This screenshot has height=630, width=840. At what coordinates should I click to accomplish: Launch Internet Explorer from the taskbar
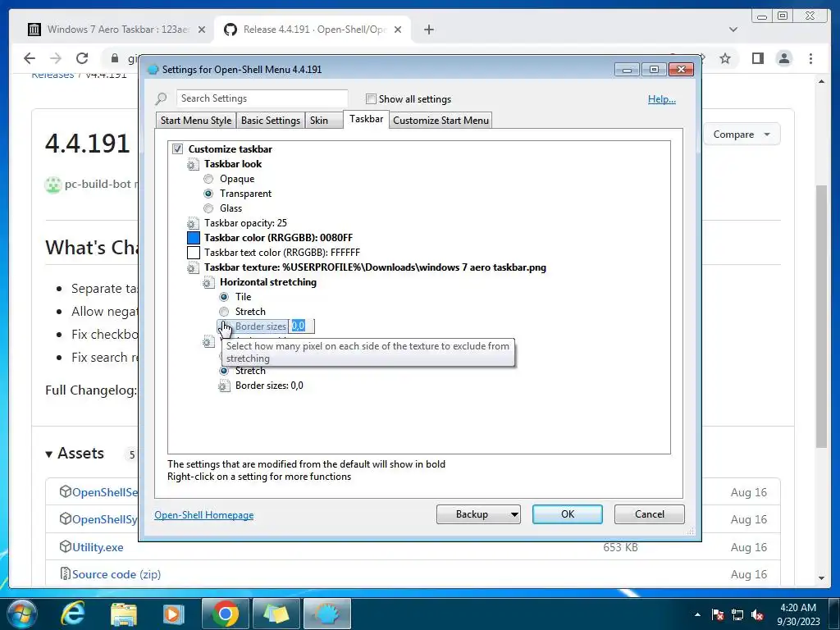(72, 614)
